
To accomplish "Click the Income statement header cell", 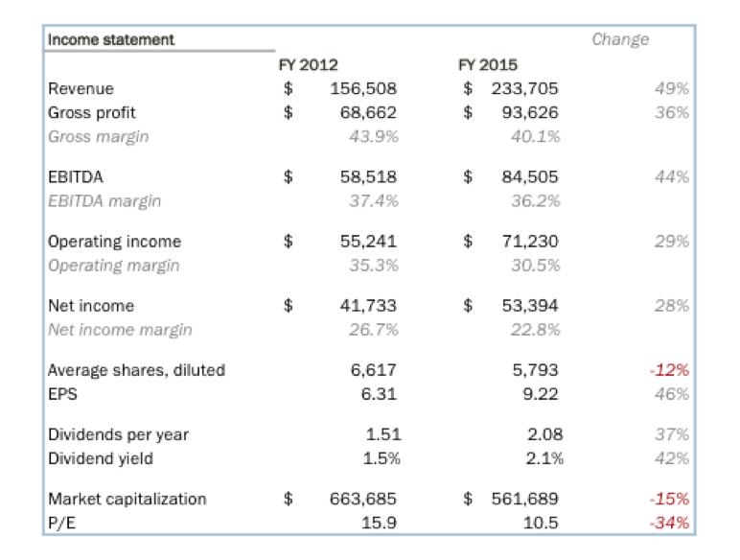I will [x=111, y=40].
